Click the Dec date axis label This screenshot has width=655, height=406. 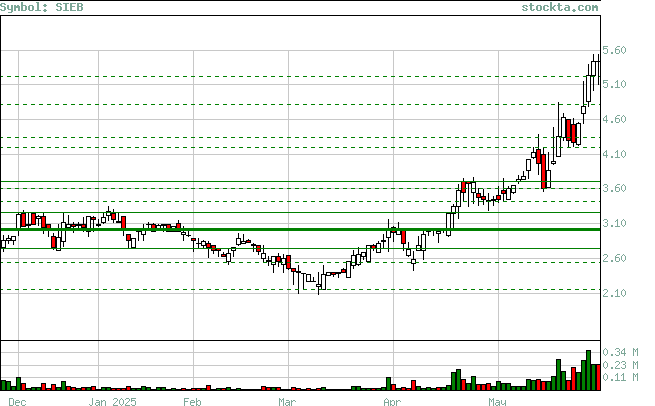pos(17,402)
